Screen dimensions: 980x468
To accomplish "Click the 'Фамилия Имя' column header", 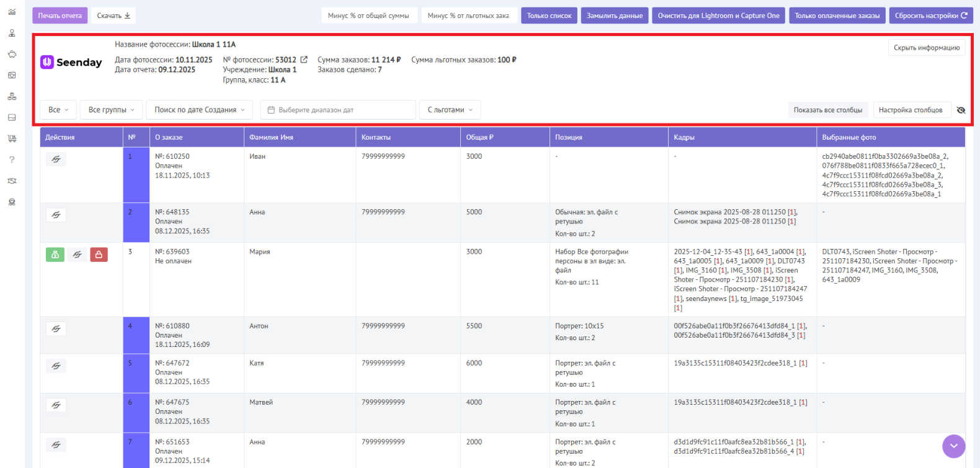I will pos(271,137).
